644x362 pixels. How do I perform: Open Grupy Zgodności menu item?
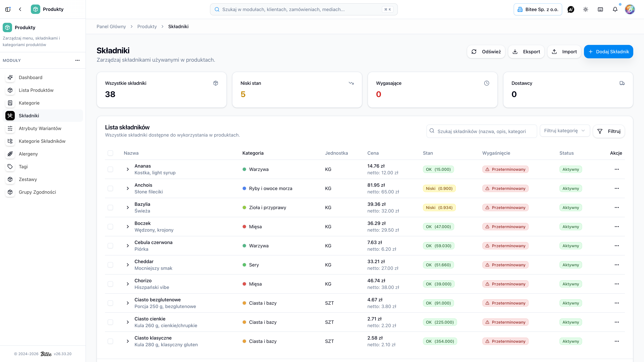tap(43, 192)
